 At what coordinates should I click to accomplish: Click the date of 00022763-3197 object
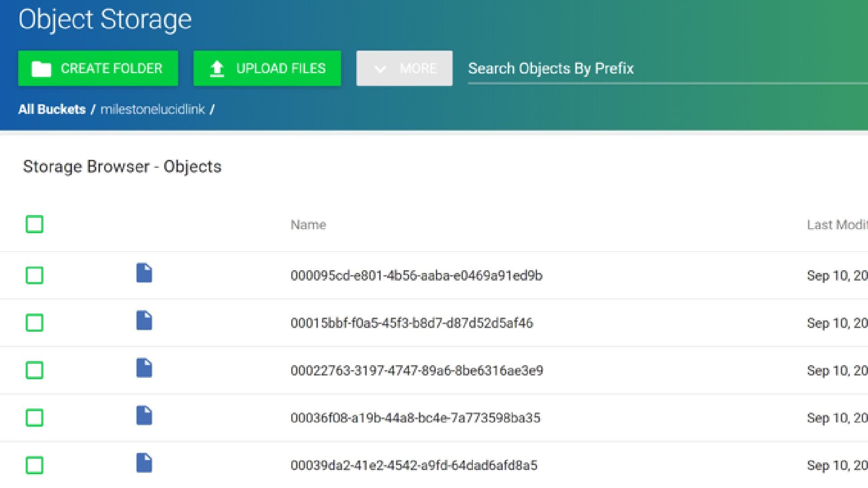click(x=837, y=371)
